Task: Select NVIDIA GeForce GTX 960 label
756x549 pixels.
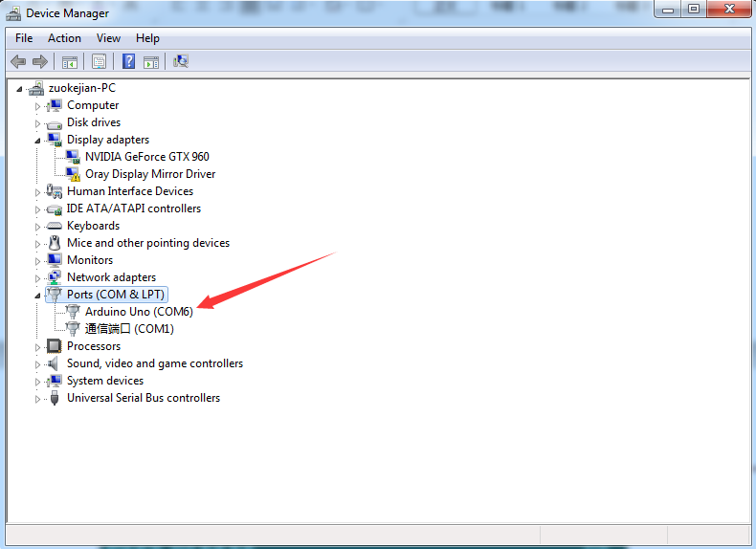Action: click(147, 157)
